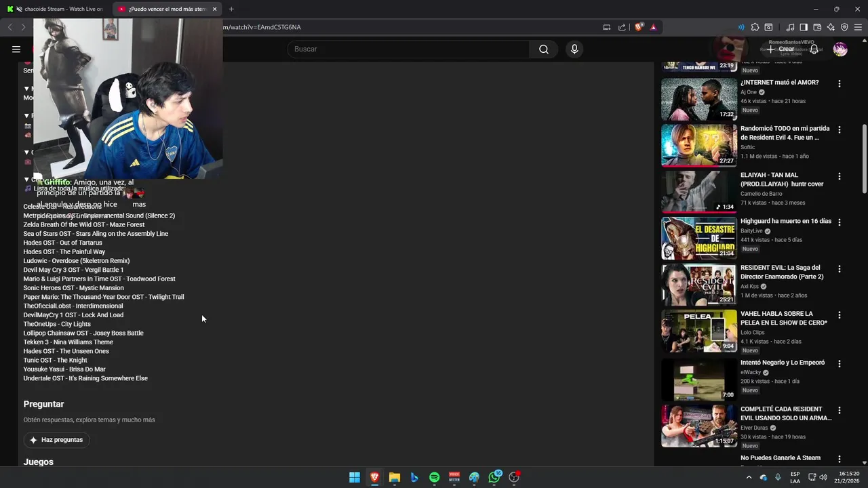This screenshot has height=488, width=868.
Task: Open Brave browser from the taskbar
Action: [374, 477]
